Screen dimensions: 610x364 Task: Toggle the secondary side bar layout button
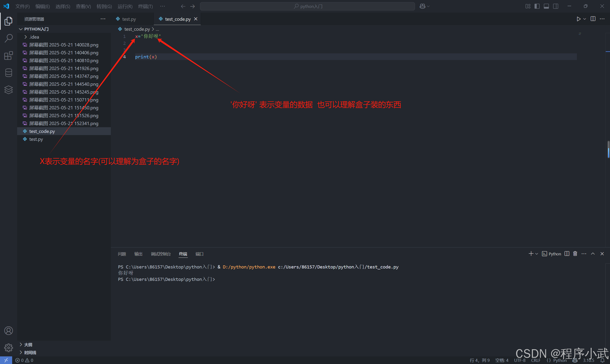(555, 6)
